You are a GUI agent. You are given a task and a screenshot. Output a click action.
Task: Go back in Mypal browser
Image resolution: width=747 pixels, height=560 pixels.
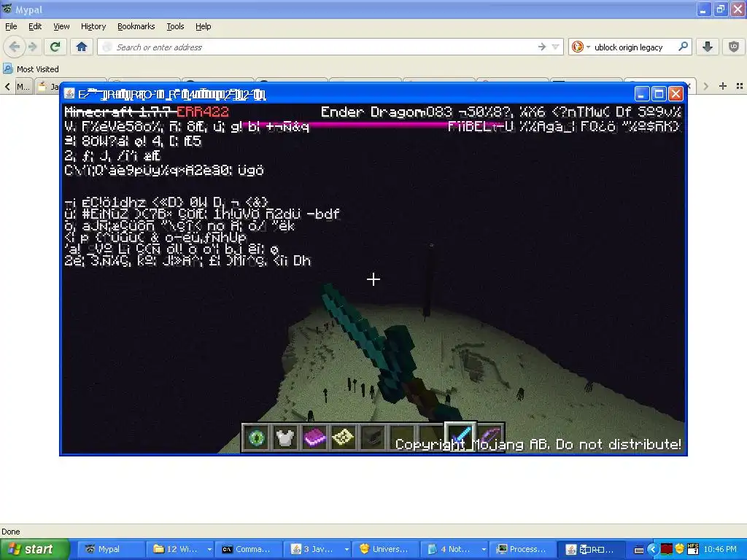click(x=14, y=47)
